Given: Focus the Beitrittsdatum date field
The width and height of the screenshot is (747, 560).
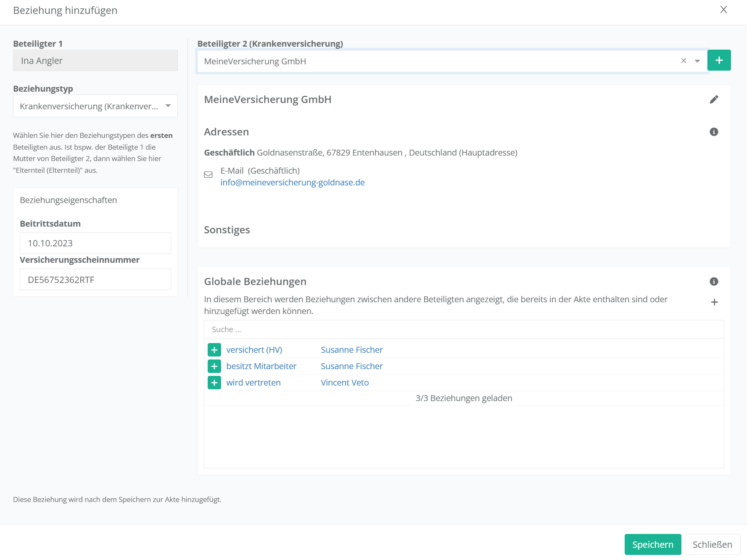Looking at the screenshot, I should click(x=95, y=243).
